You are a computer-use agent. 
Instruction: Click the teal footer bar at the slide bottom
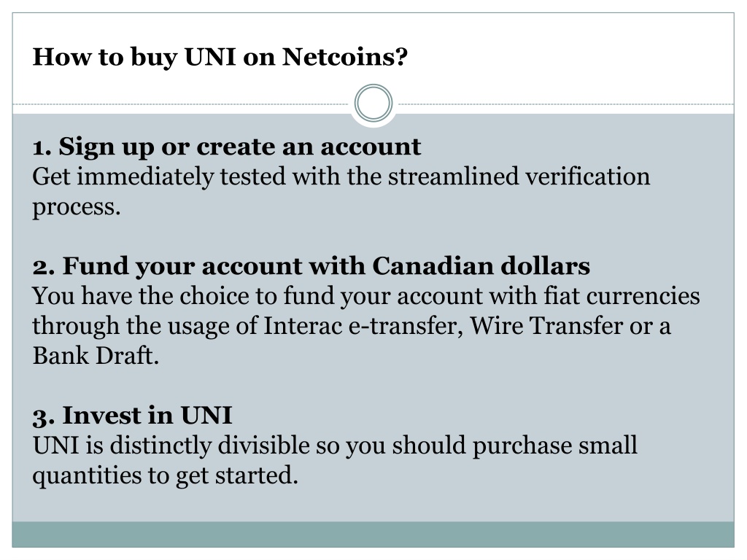pos(373,534)
